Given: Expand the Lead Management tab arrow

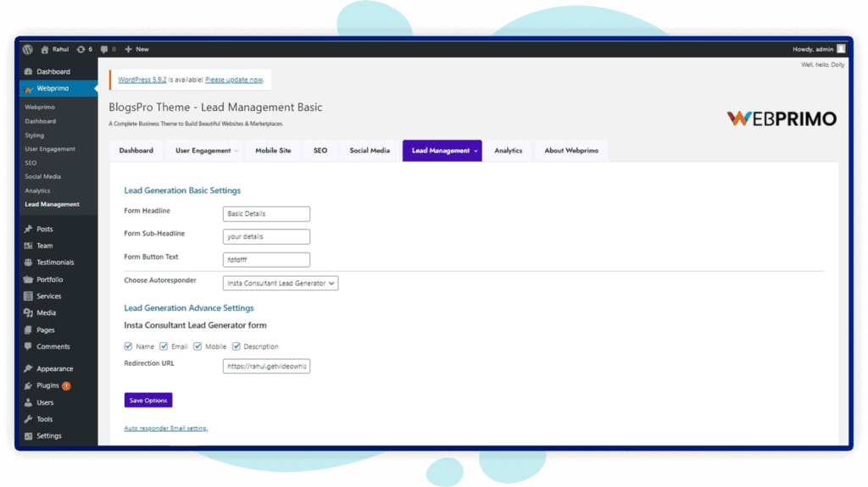Looking at the screenshot, I should pos(476,151).
